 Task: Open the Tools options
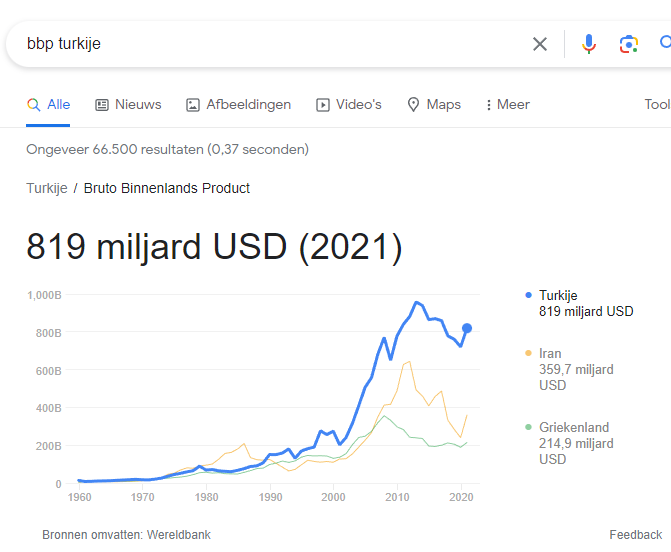(x=657, y=104)
